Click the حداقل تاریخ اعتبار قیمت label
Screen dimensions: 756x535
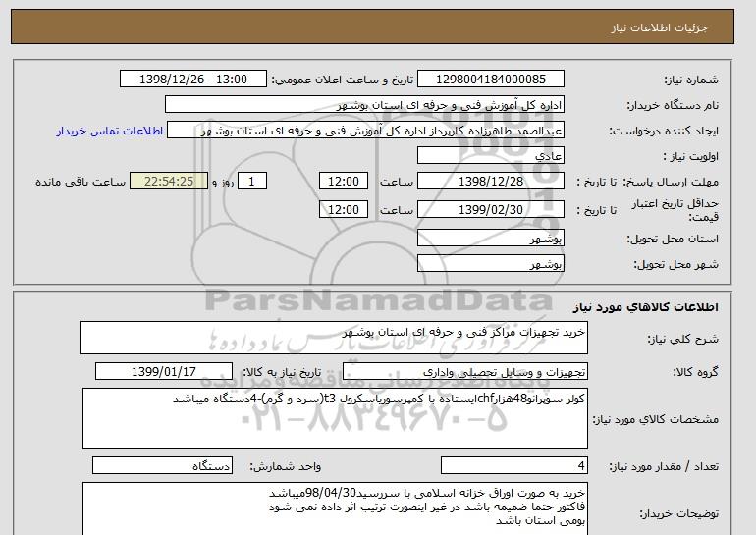pyautogui.click(x=675, y=210)
